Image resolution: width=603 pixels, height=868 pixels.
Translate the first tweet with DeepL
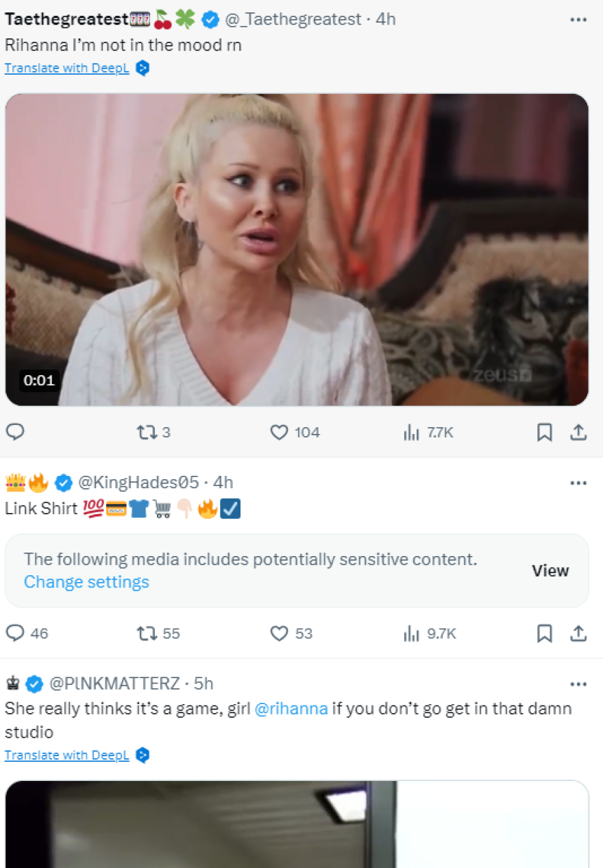coord(66,69)
